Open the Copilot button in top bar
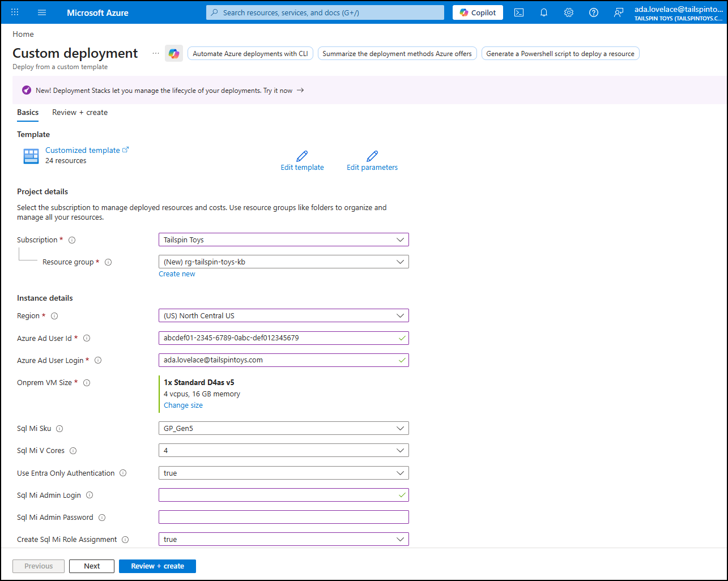This screenshot has width=728, height=581. (x=478, y=12)
